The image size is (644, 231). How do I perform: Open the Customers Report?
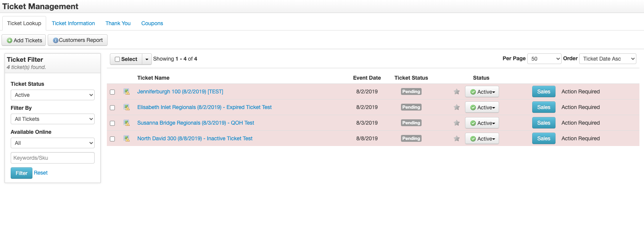(77, 40)
